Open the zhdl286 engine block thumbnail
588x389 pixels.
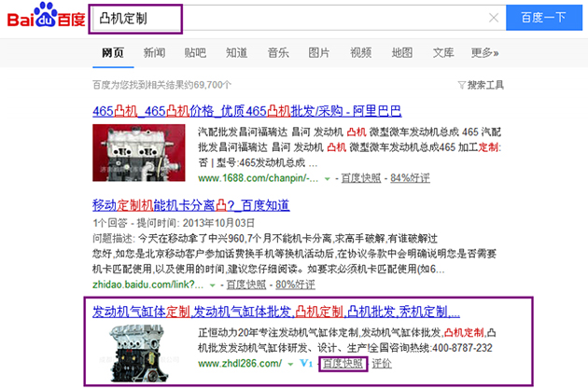[x=142, y=348]
